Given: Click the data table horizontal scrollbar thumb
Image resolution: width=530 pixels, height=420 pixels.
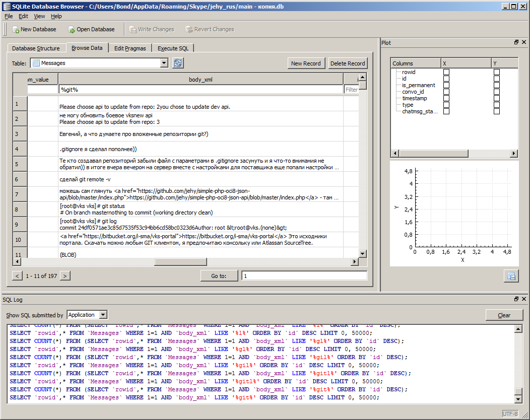Looking at the screenshot, I should (x=180, y=261).
